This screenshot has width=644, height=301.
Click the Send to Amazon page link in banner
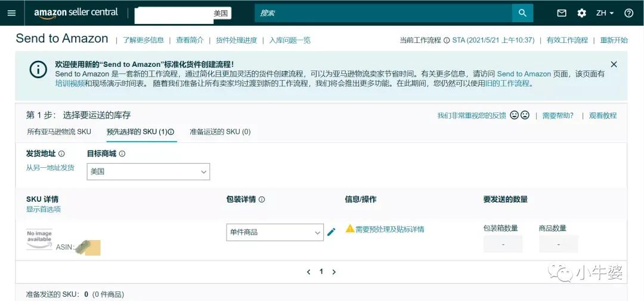pyautogui.click(x=524, y=74)
